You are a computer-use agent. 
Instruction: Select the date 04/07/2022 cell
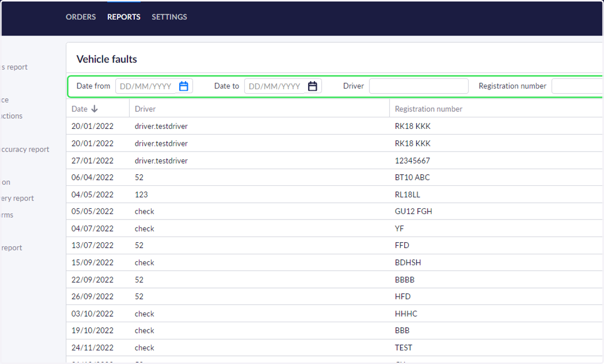click(93, 229)
